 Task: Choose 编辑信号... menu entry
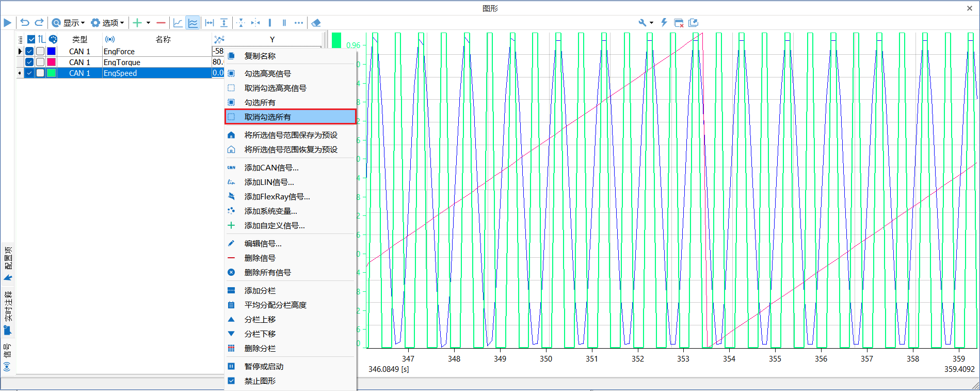pyautogui.click(x=291, y=243)
